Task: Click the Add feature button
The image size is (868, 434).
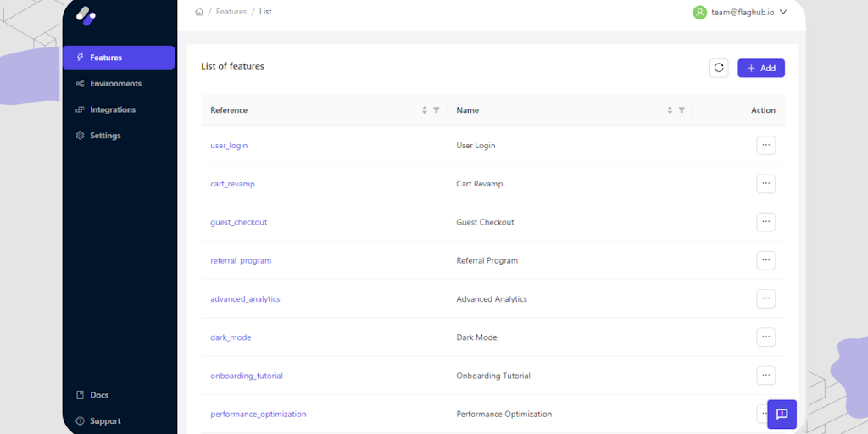Action: click(x=760, y=68)
